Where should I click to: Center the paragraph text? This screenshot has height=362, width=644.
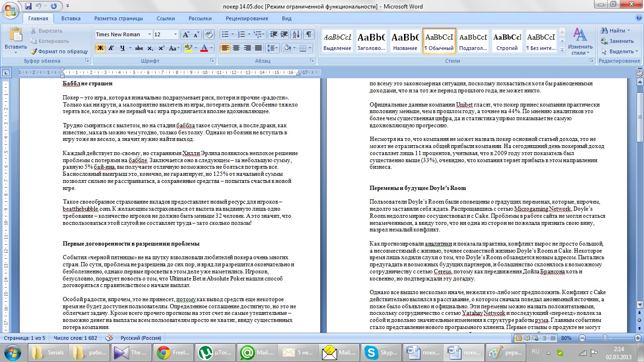pos(236,48)
